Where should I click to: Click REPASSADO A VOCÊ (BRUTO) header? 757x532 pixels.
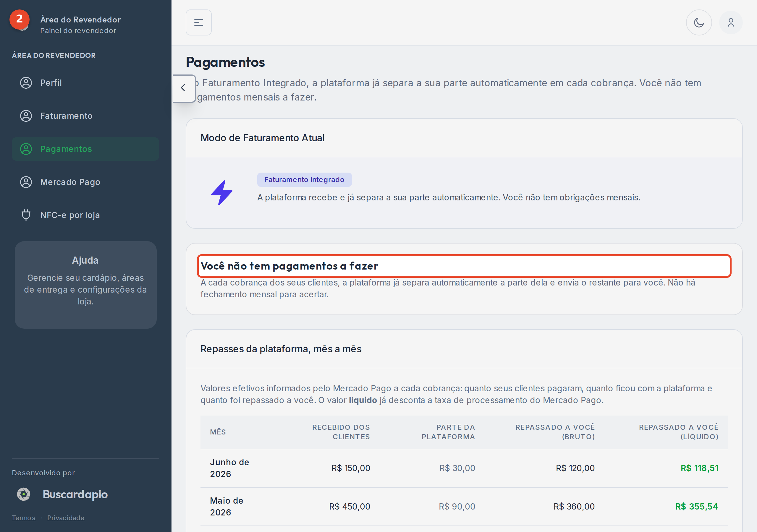[x=555, y=432]
